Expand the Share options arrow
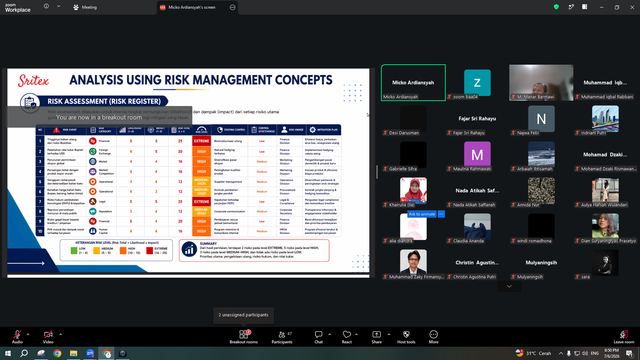This screenshot has width=640, height=360. (x=389, y=334)
